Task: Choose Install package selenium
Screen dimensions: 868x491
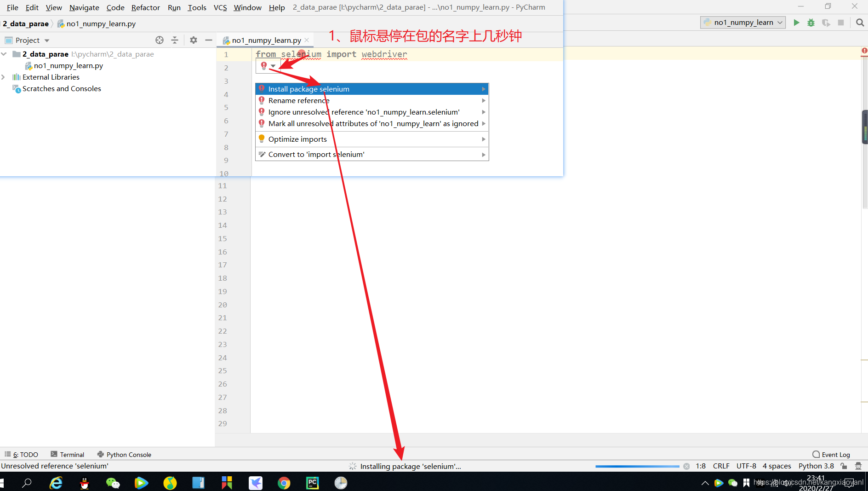Action: (x=371, y=89)
